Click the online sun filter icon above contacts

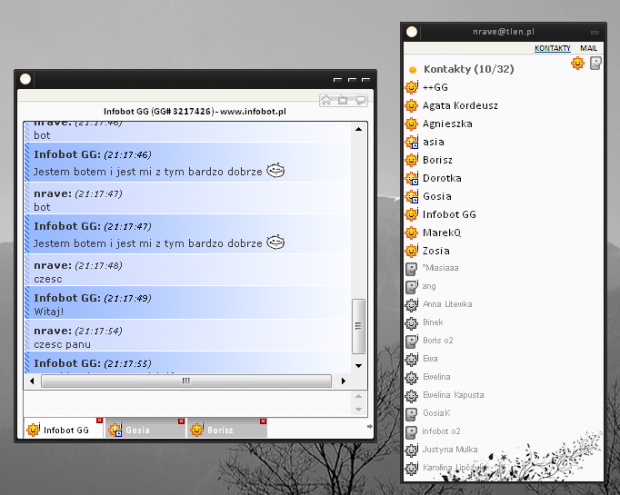[x=578, y=63]
